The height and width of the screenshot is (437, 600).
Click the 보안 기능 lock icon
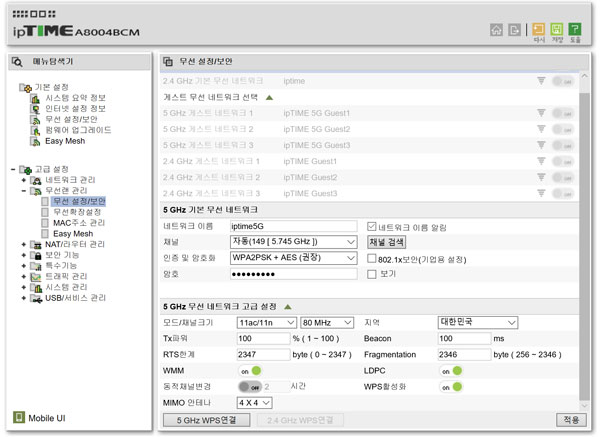point(36,255)
